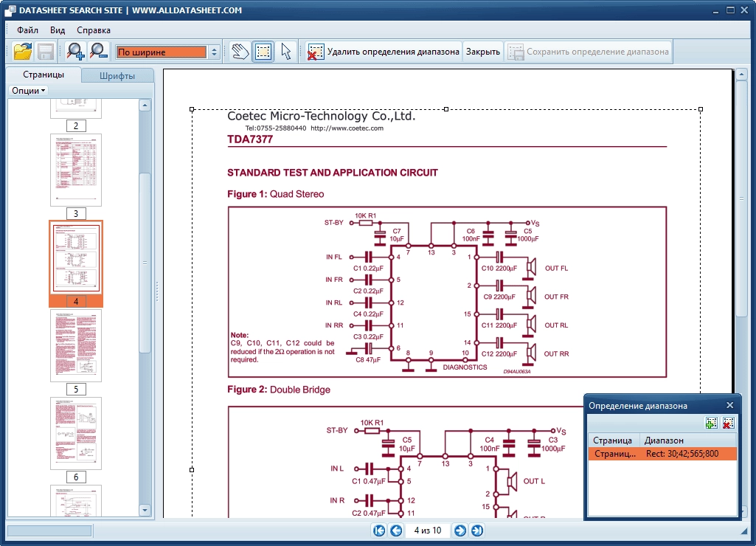Screen dimensions: 756x546
Task: Open the Файл menu
Action: pyautogui.click(x=27, y=30)
